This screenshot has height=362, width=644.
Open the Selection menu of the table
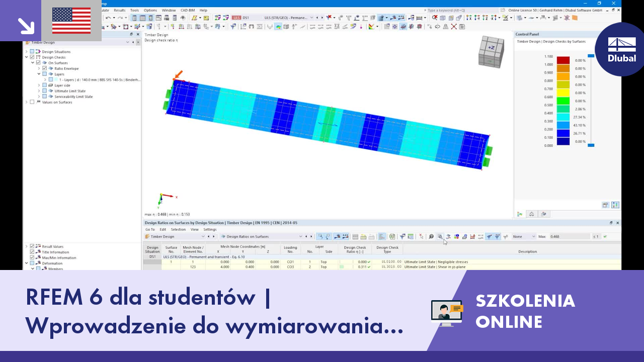pos(178,229)
